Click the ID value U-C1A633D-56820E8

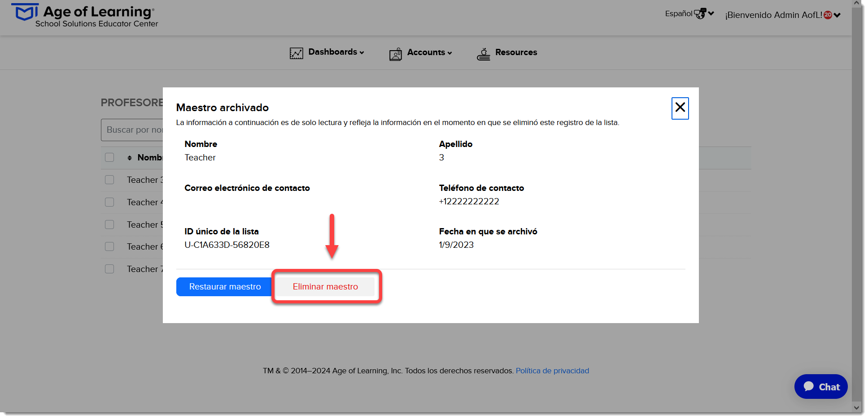[227, 245]
